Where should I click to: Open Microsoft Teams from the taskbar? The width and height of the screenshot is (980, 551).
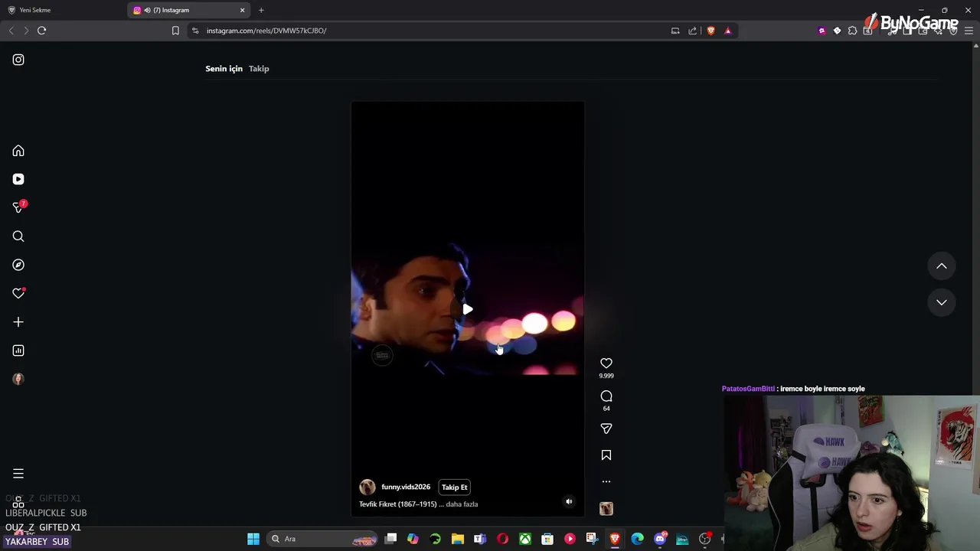pos(480,539)
